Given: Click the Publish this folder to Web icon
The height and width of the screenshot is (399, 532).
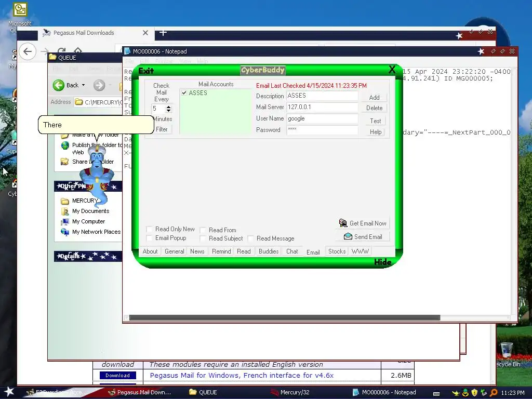Looking at the screenshot, I should pyautogui.click(x=65, y=145).
